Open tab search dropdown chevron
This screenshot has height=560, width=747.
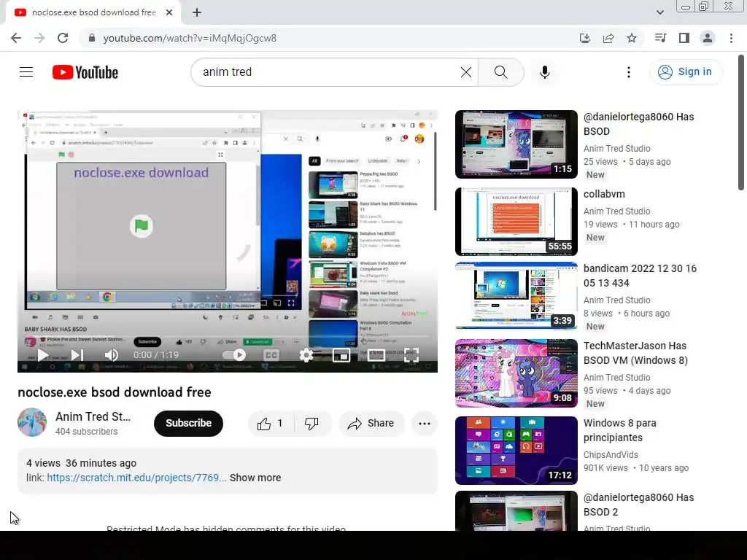point(659,12)
